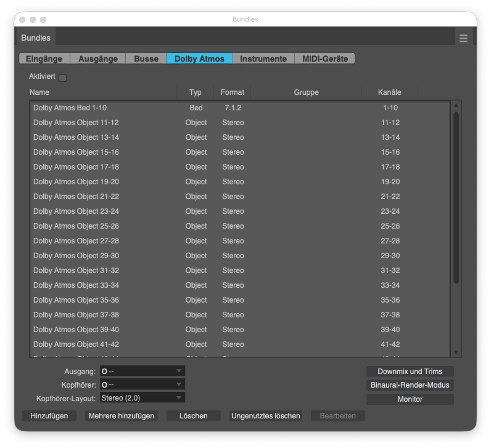Click the Downmix und Trims button
Viewport: 491px width, 448px height.
(x=410, y=372)
